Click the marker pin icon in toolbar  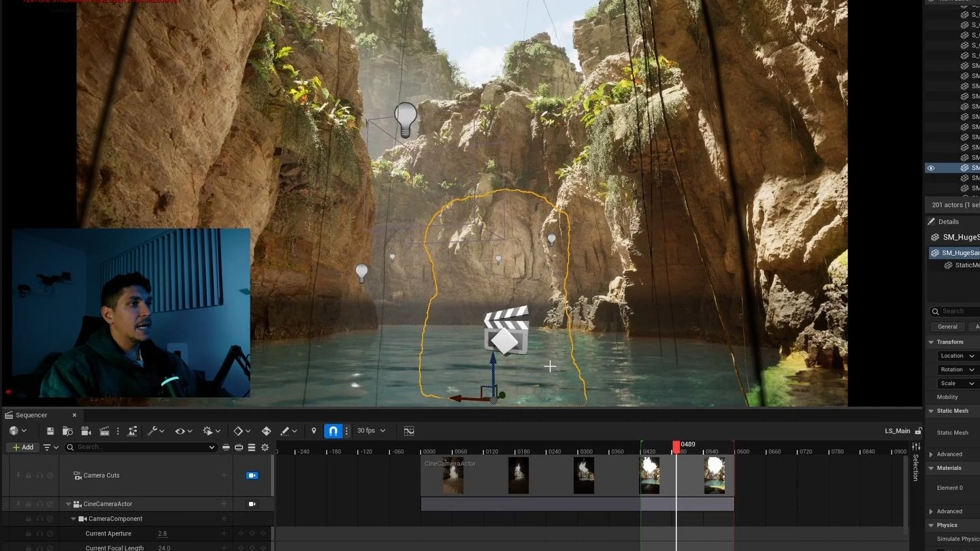point(314,431)
